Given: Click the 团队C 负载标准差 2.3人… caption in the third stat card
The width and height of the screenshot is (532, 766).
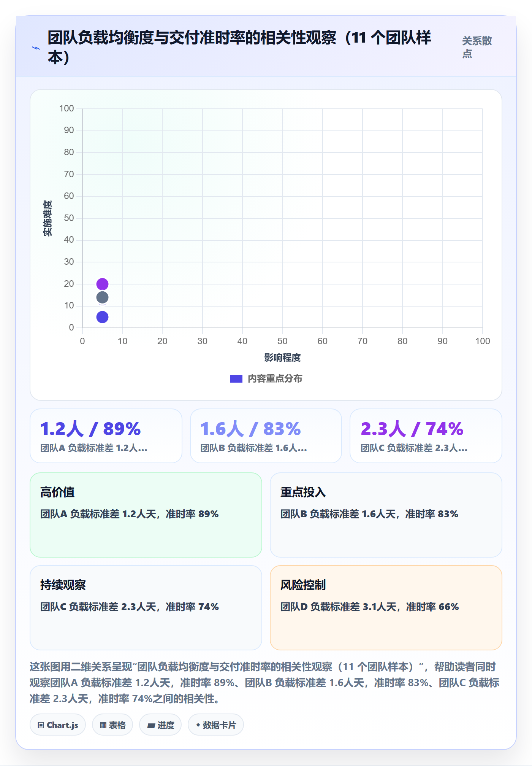Looking at the screenshot, I should [414, 448].
